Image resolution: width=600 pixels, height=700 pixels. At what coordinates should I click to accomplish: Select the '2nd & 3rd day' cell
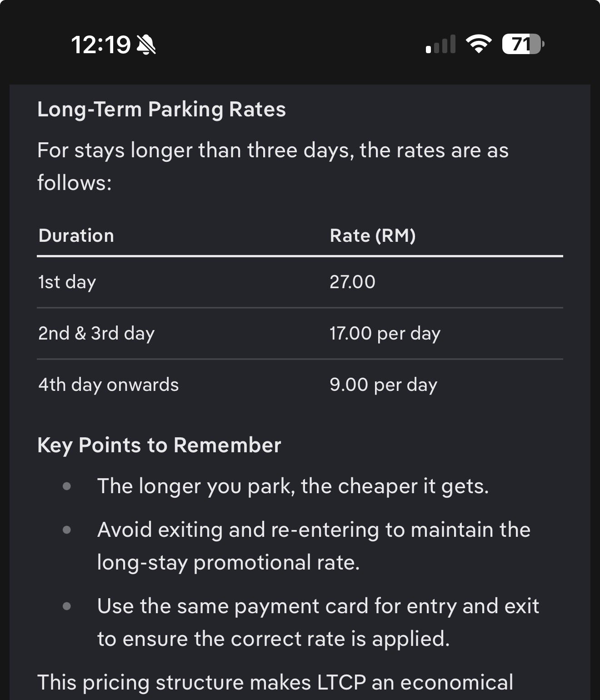[x=96, y=333]
